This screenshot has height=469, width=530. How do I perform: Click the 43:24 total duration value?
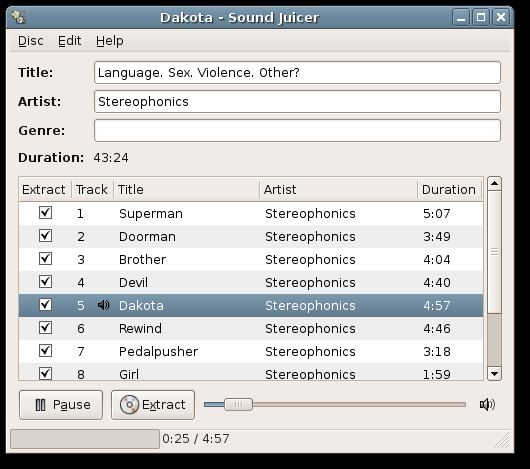(x=111, y=158)
